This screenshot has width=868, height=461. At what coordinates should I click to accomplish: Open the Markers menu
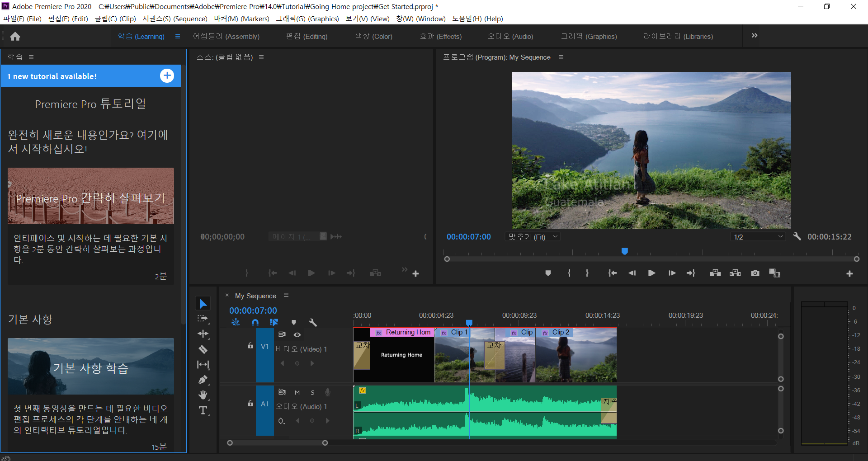click(241, 19)
